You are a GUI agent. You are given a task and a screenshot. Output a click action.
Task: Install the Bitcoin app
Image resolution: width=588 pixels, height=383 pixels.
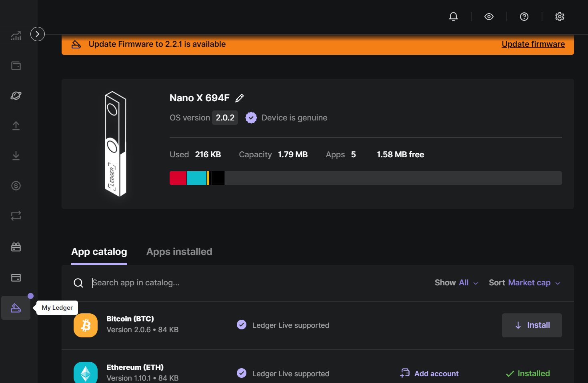(x=532, y=325)
